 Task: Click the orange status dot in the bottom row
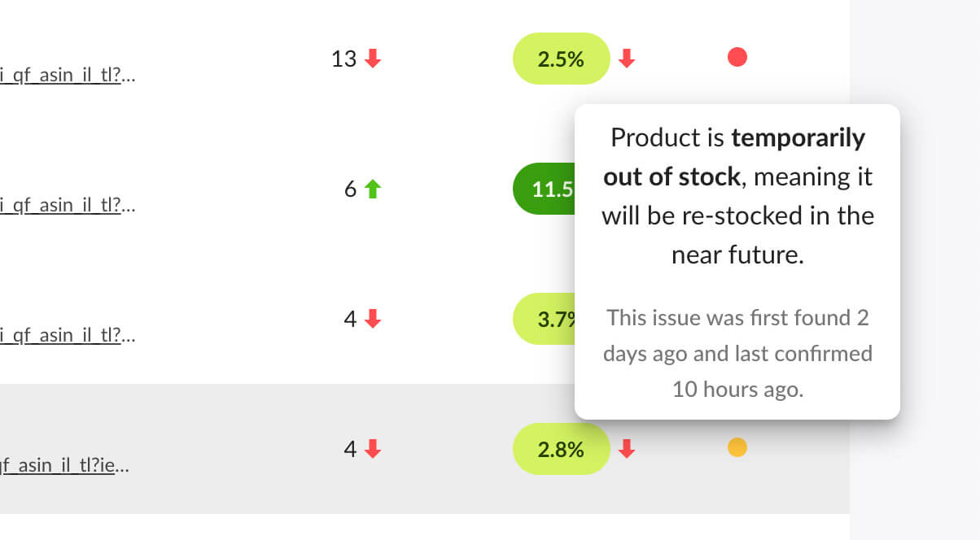[737, 448]
